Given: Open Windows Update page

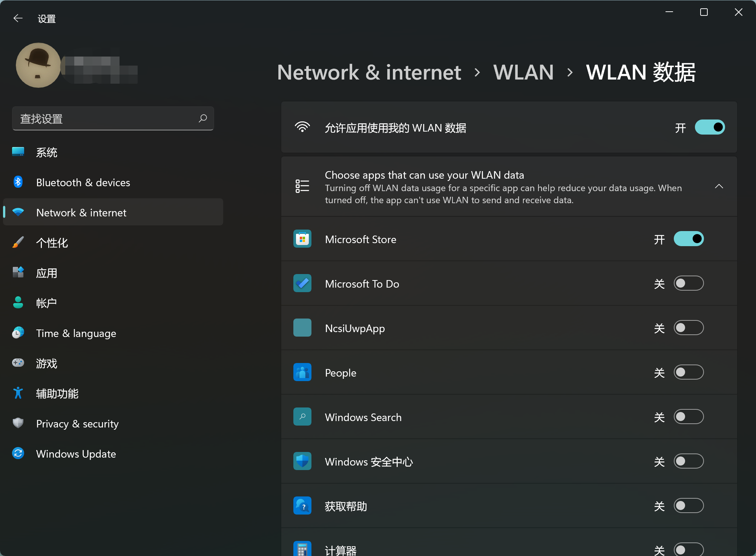Looking at the screenshot, I should click(x=113, y=454).
